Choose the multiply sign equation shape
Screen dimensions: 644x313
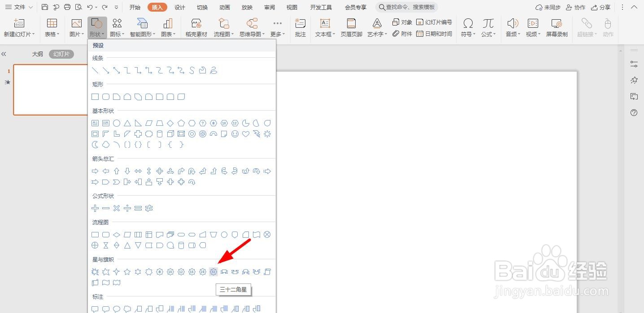coord(117,208)
